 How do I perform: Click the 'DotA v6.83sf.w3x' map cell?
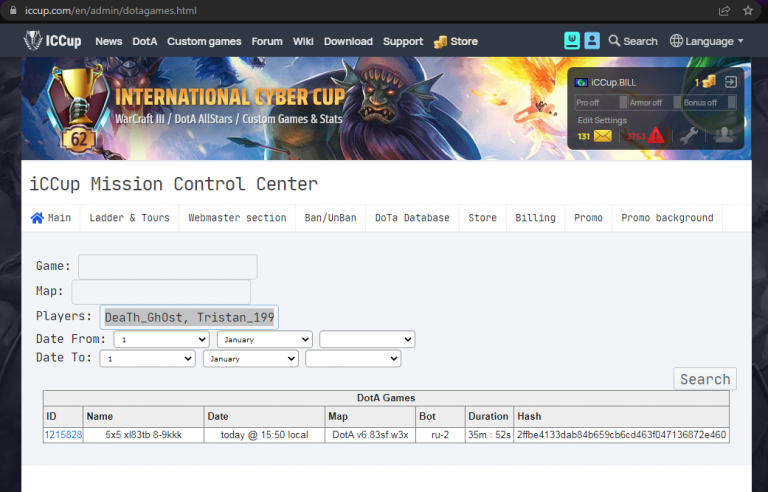click(x=370, y=435)
